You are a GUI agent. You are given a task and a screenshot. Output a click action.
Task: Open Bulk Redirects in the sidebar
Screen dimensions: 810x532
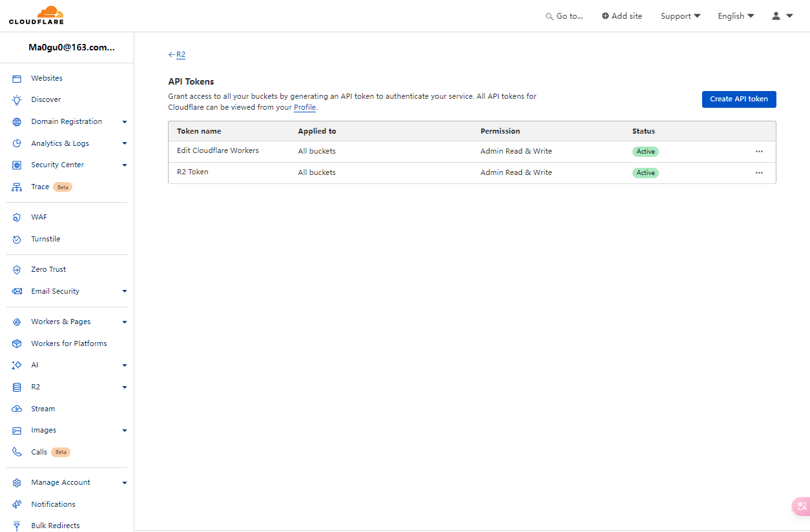tap(56, 526)
